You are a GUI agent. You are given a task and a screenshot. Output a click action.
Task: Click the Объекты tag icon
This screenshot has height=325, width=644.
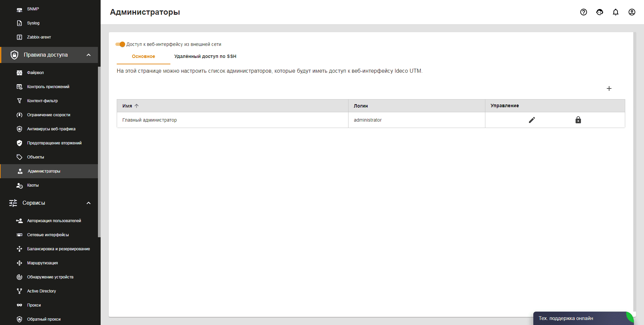click(19, 157)
